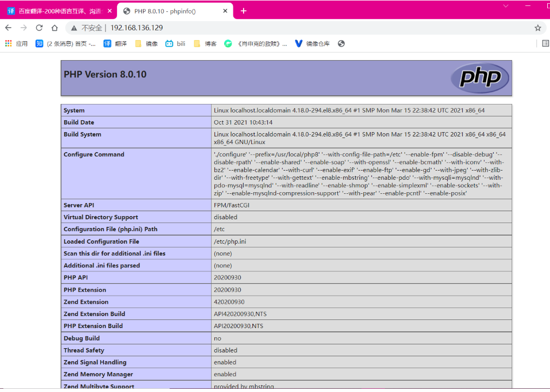The image size is (550, 392).
Task: Open the 镜像仓库 bookmark
Action: click(x=312, y=43)
